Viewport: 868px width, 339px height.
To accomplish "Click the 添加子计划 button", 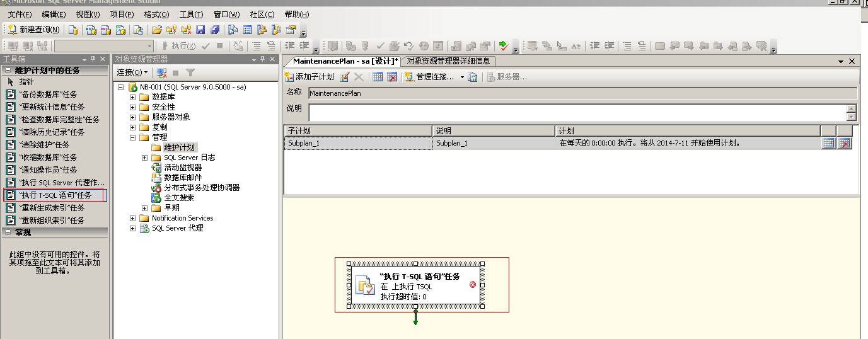I will click(x=309, y=77).
